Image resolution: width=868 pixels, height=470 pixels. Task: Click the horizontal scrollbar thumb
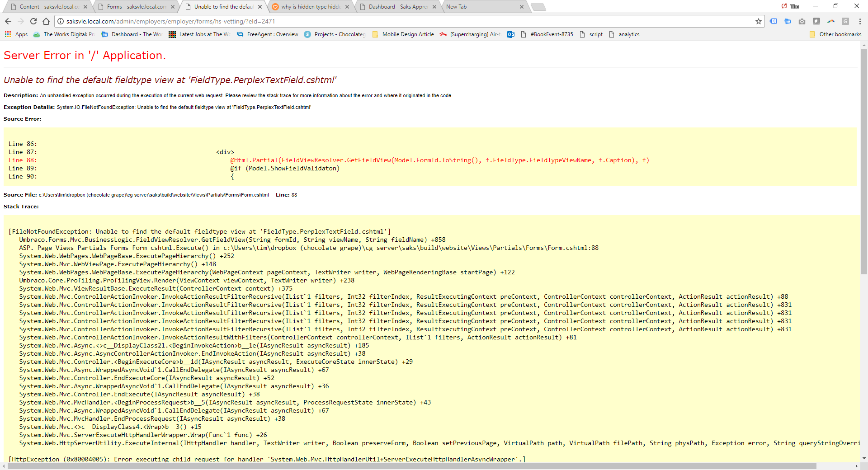(x=412, y=466)
